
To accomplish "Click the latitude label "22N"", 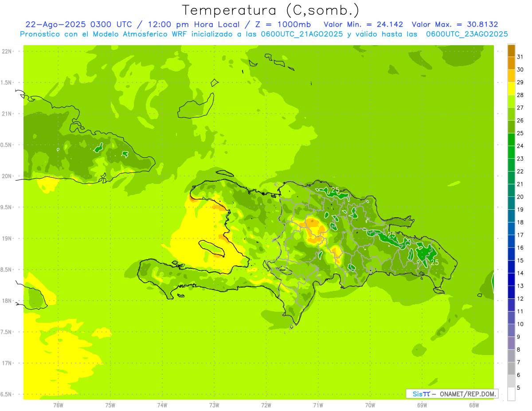I will pyautogui.click(x=7, y=51).
